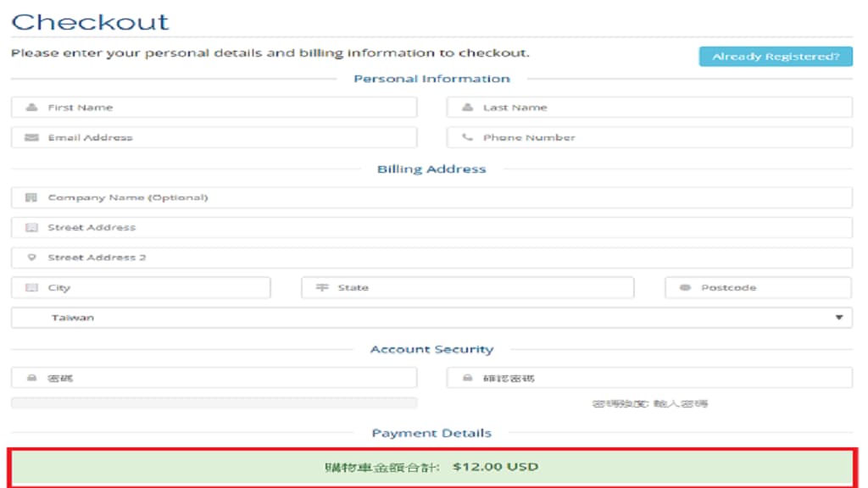Click the person icon in Last Name field

tap(467, 108)
